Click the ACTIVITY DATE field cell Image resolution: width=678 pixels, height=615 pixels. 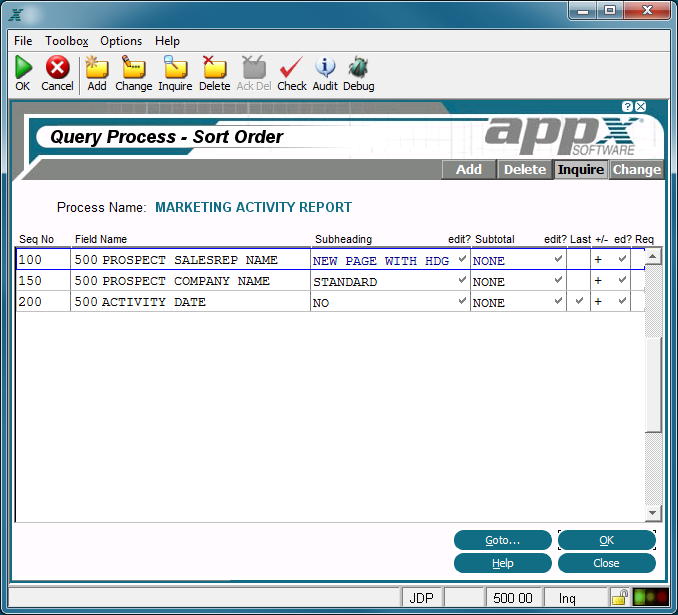pyautogui.click(x=191, y=301)
